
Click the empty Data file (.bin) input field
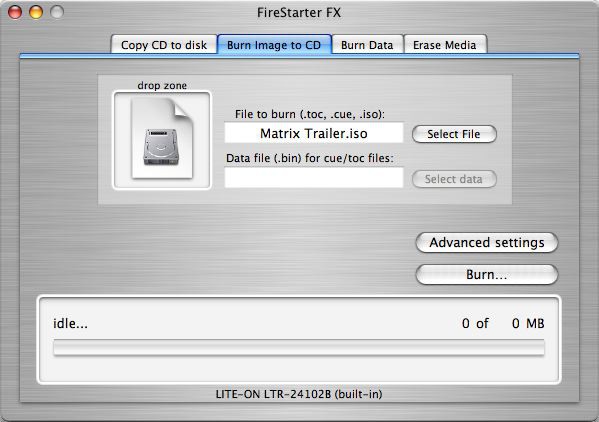(314, 178)
